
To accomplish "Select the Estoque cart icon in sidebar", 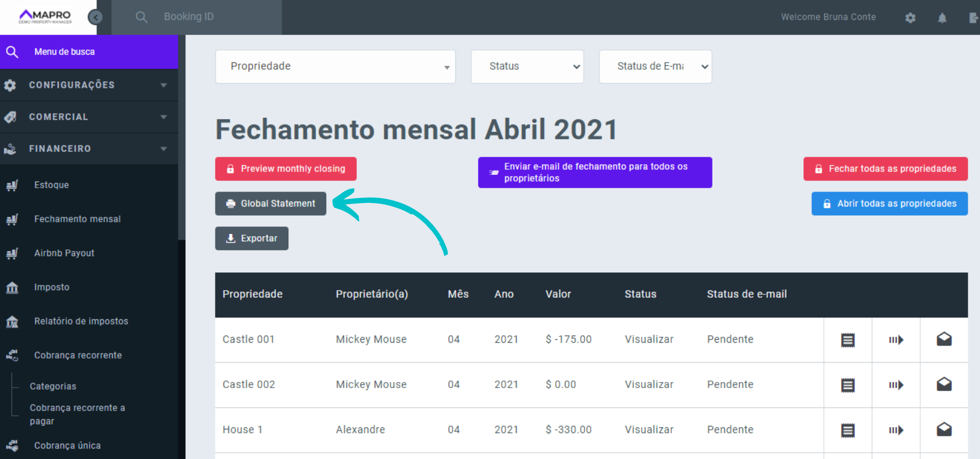I will [12, 185].
